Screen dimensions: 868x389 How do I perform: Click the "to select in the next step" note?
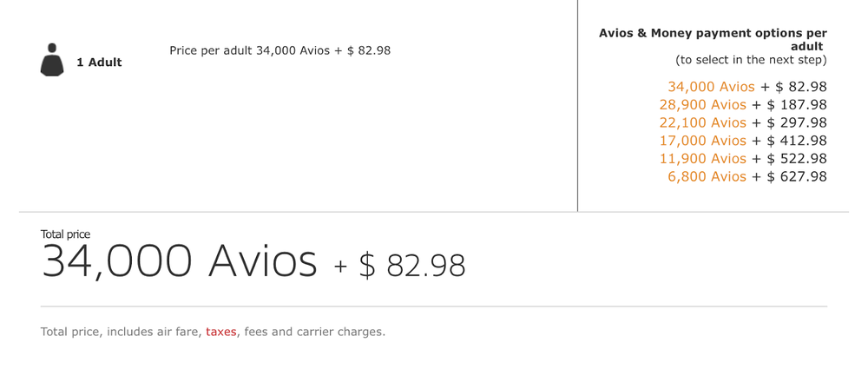pyautogui.click(x=751, y=60)
